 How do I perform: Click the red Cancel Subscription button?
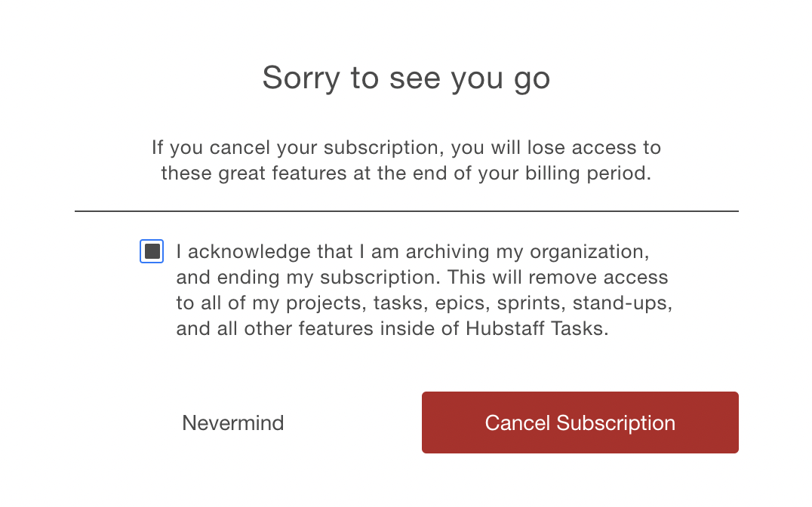click(580, 422)
